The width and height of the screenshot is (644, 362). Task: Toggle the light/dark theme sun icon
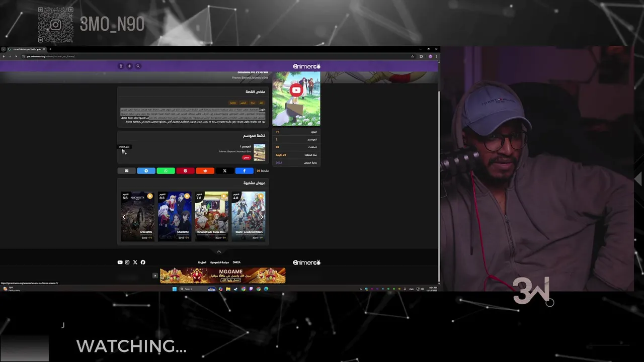click(129, 66)
